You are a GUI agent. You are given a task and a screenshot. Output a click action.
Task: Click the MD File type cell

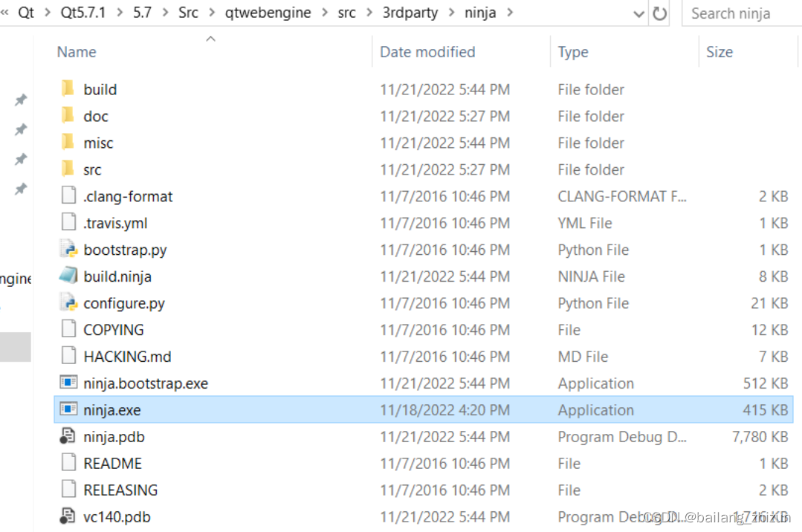pyautogui.click(x=583, y=357)
